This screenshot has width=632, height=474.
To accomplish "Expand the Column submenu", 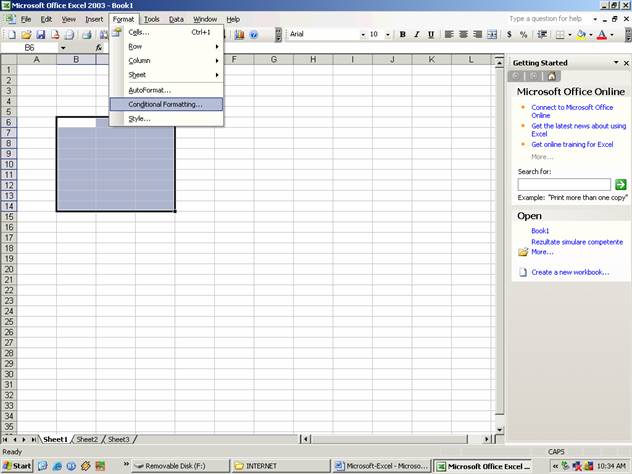I will pyautogui.click(x=166, y=60).
